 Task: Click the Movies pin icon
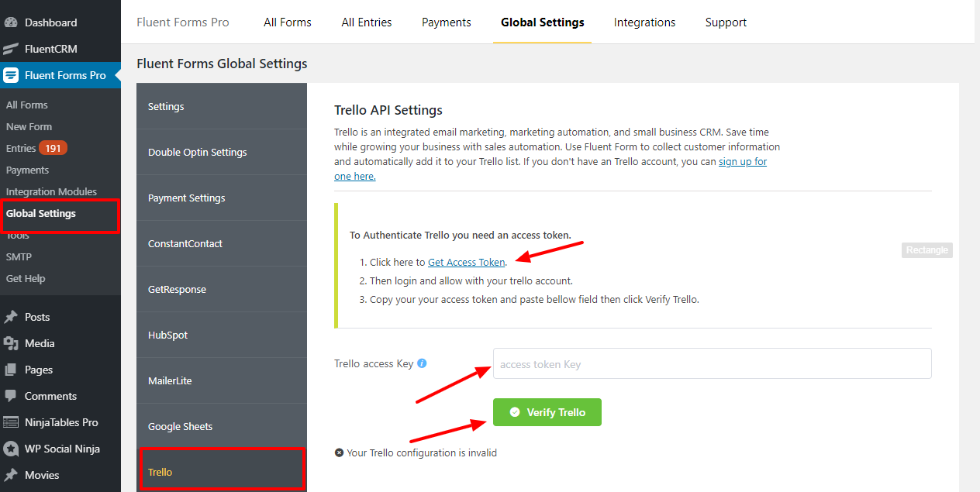[x=11, y=475]
